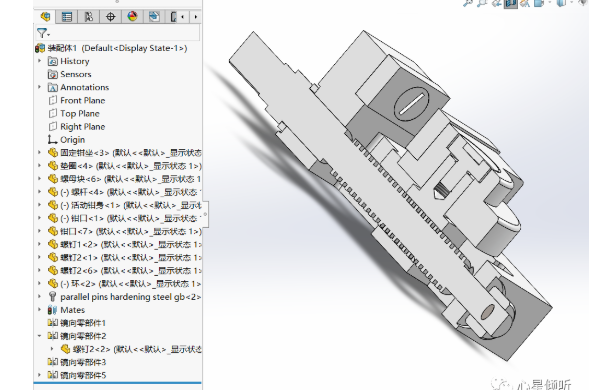Open the View Orientation dropdown arrow
The width and height of the screenshot is (613, 390).
pos(549,3)
